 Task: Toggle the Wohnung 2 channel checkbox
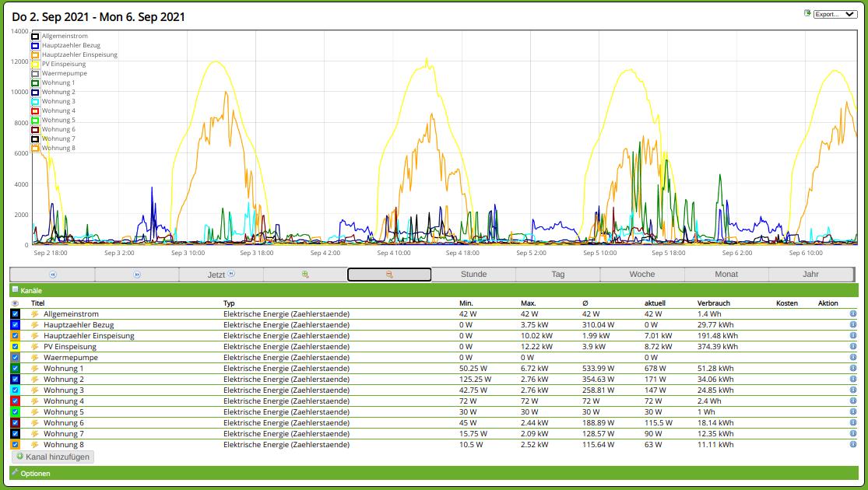click(x=15, y=379)
